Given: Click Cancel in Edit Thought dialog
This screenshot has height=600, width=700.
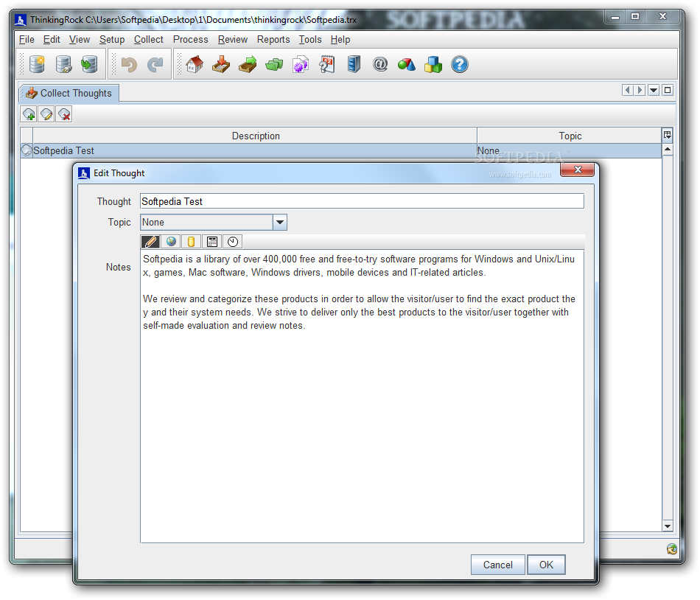Looking at the screenshot, I should [x=498, y=565].
